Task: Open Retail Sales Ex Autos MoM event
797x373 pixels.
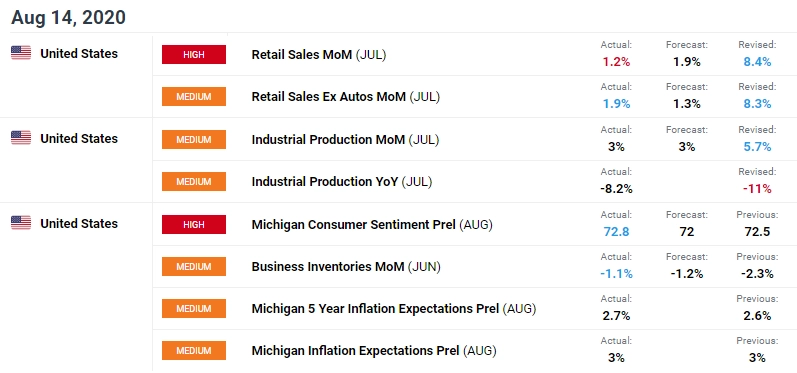Action: (x=346, y=97)
